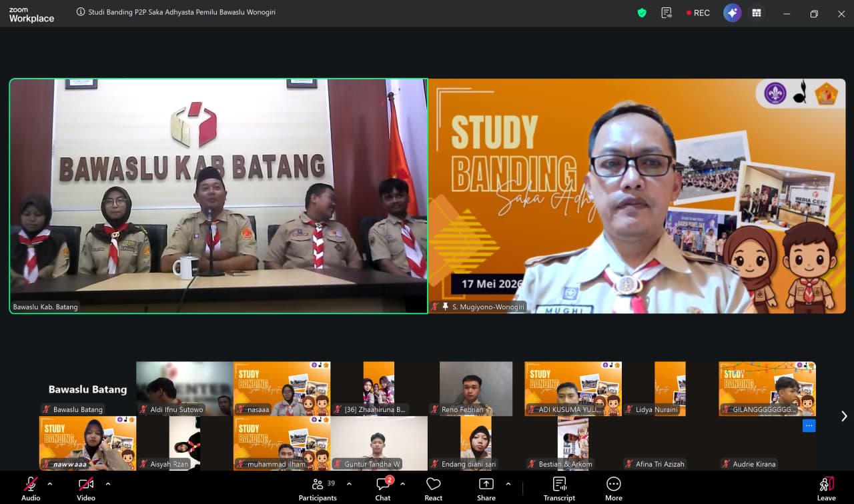Click the Audrie Kirana tile

point(767,443)
